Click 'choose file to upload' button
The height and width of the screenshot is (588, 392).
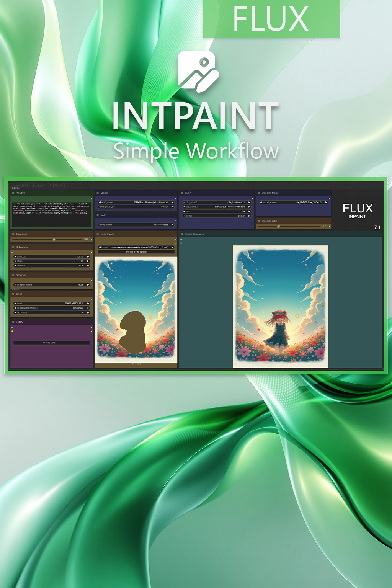tap(136, 252)
